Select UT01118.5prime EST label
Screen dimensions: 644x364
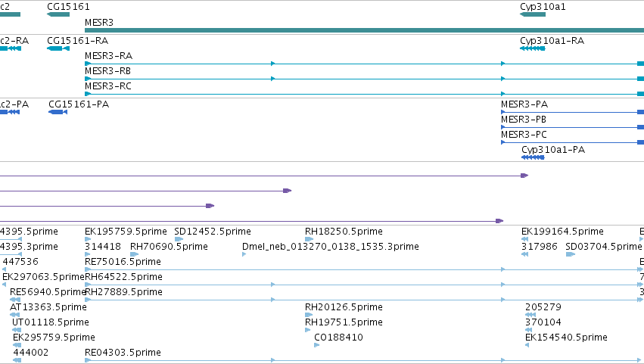pyautogui.click(x=51, y=323)
